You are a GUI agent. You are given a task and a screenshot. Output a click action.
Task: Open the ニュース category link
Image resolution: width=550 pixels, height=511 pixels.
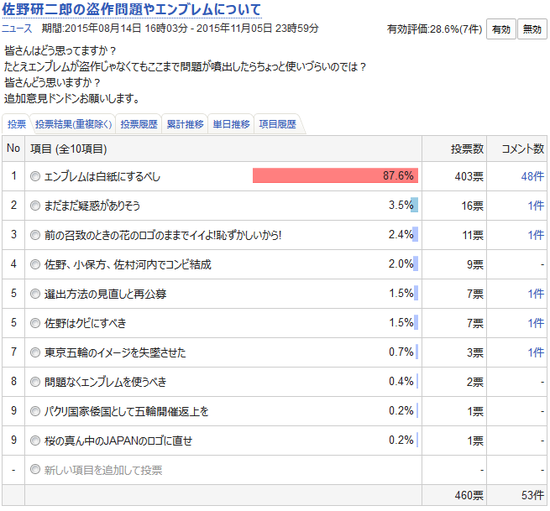click(16, 28)
